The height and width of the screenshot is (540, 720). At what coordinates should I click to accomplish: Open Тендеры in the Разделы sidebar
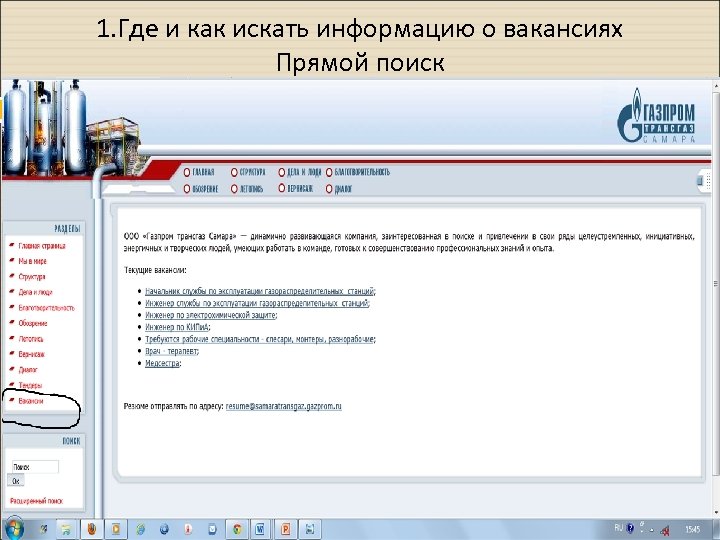click(x=30, y=385)
